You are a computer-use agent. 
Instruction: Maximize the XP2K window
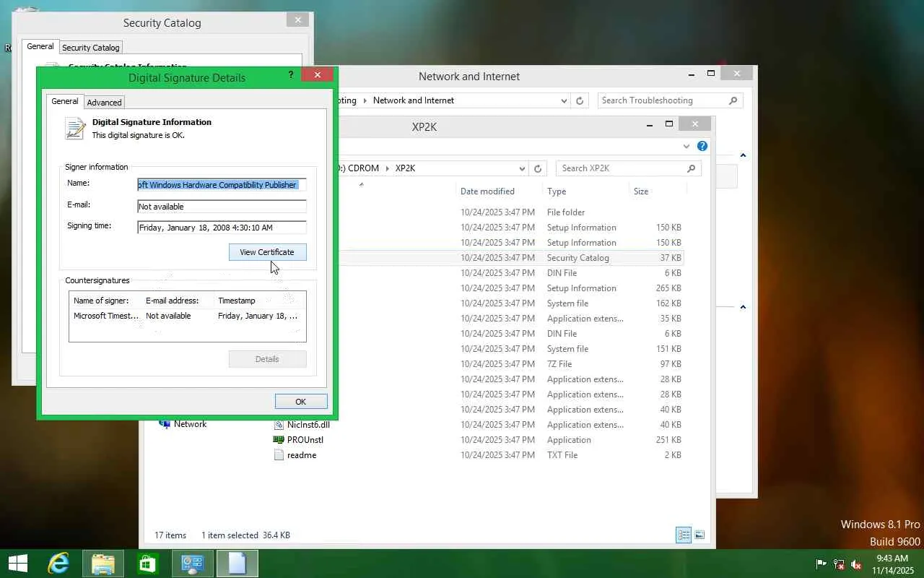point(669,124)
